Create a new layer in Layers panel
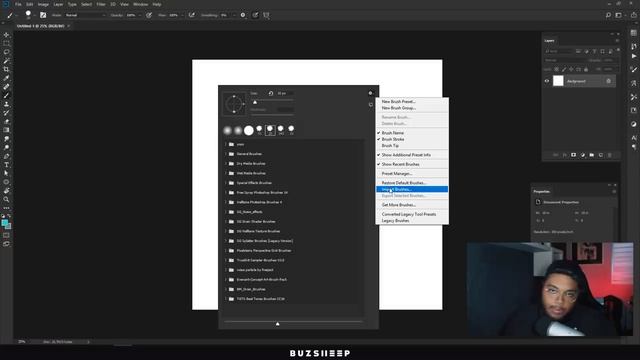Image resolution: width=640 pixels, height=360 pixels. click(x=600, y=155)
